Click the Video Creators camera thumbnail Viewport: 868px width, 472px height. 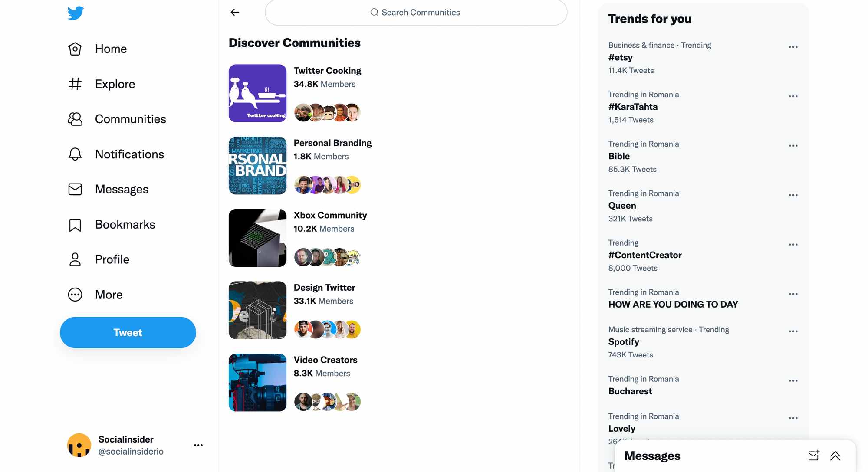coord(257,383)
